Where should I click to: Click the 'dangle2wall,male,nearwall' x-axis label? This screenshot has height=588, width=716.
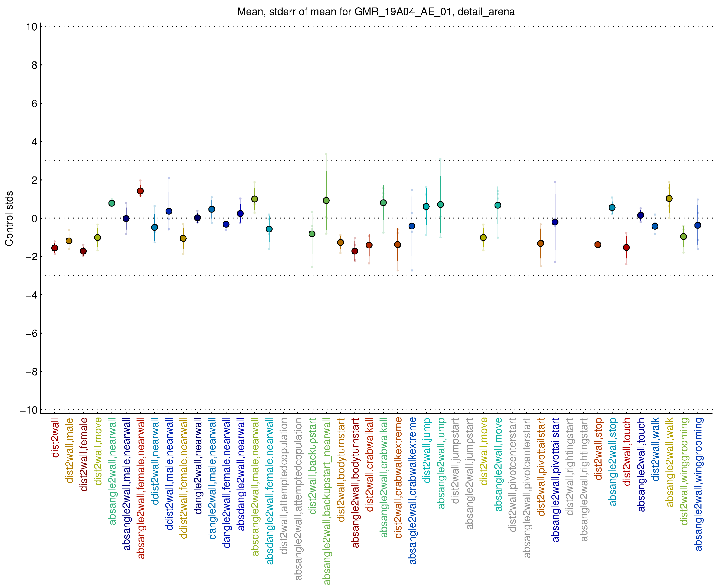pos(212,479)
